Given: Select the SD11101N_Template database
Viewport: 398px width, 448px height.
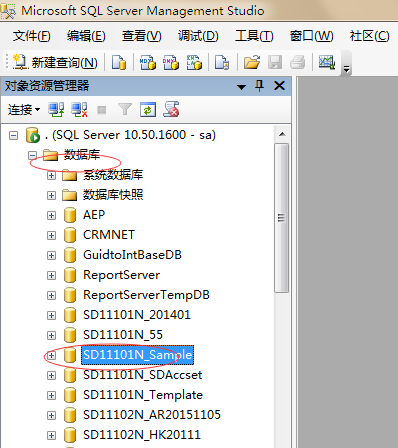Looking at the screenshot, I should pos(143,395).
